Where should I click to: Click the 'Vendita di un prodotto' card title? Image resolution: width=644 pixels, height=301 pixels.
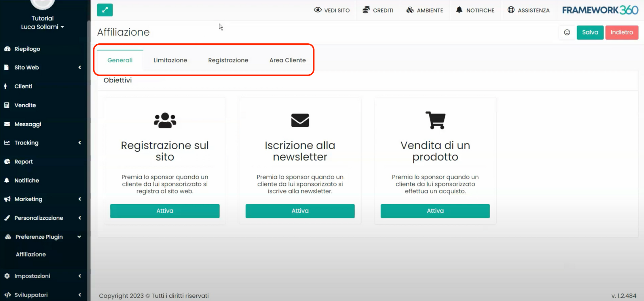435,151
